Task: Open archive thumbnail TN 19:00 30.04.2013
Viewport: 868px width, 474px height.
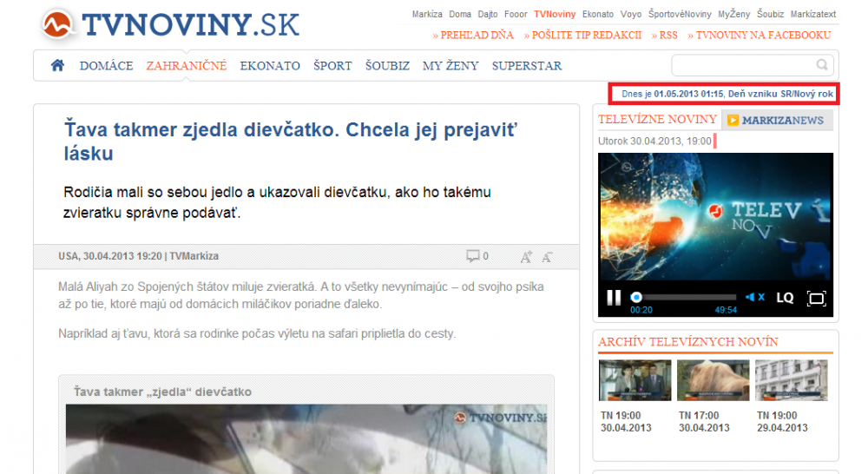Action: (635, 380)
